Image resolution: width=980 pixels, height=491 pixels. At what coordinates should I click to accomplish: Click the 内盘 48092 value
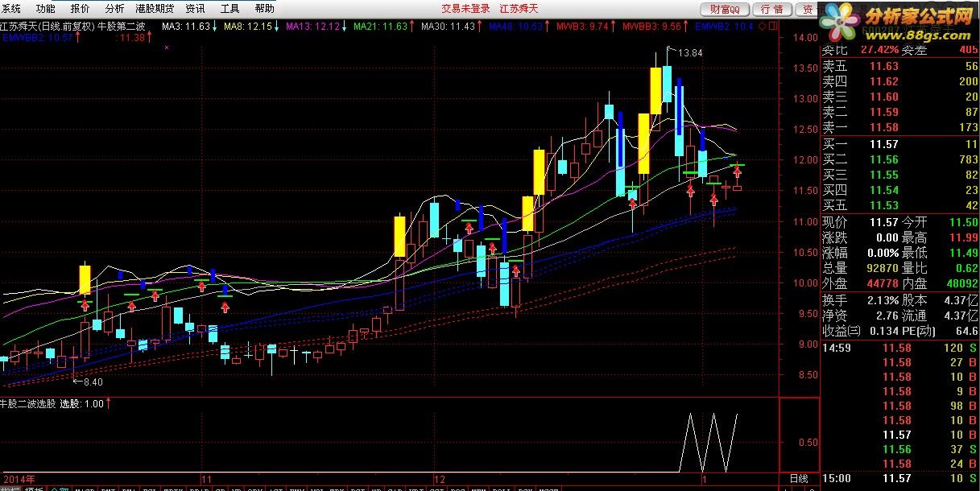[x=961, y=283]
